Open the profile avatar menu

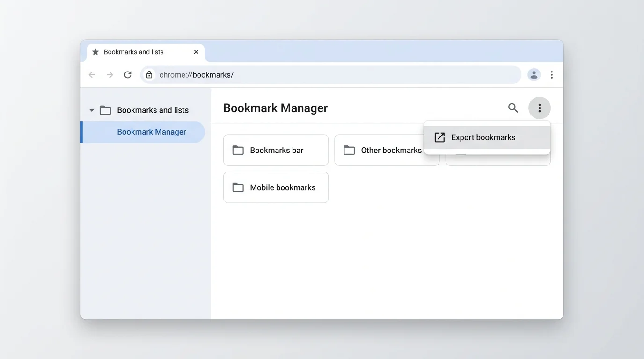[534, 75]
